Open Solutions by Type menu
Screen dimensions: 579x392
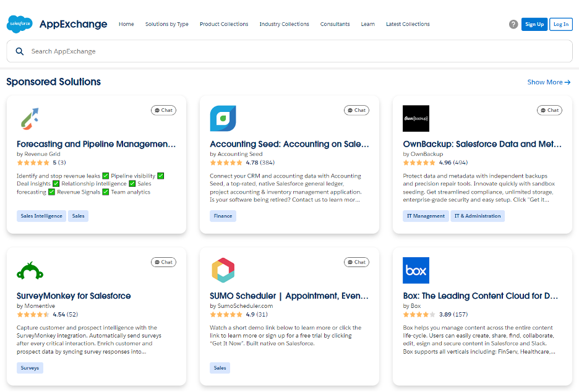click(x=167, y=24)
